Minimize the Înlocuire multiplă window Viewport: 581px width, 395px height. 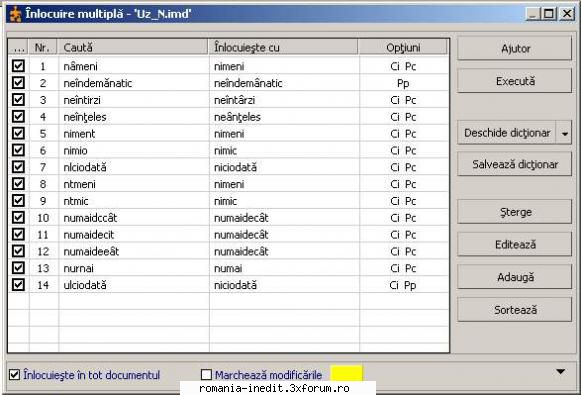pyautogui.click(x=533, y=14)
